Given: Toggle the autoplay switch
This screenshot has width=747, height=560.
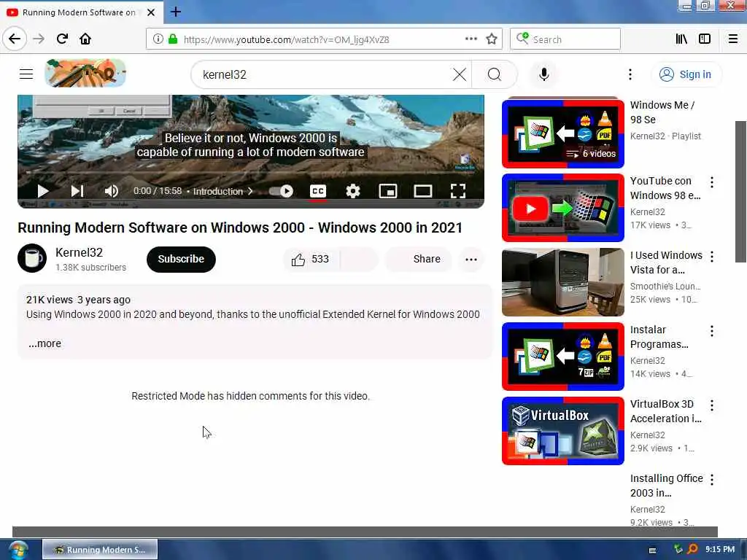Looking at the screenshot, I should coord(281,192).
